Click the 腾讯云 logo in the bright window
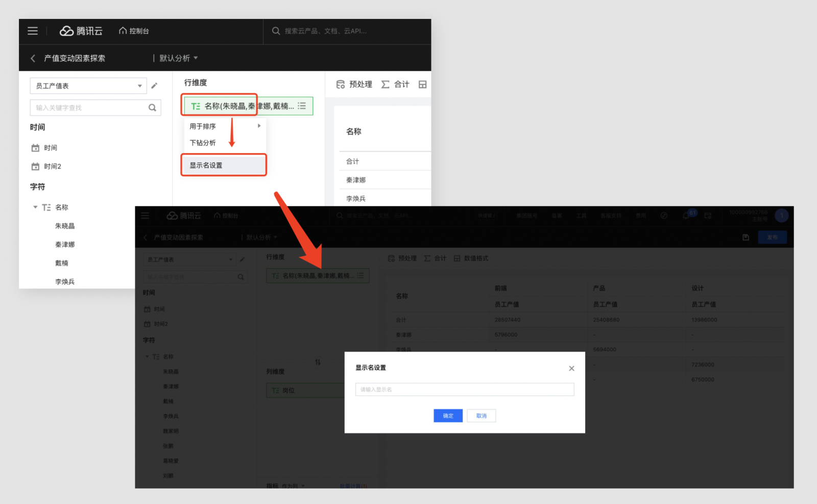The height and width of the screenshot is (504, 817). [x=81, y=31]
